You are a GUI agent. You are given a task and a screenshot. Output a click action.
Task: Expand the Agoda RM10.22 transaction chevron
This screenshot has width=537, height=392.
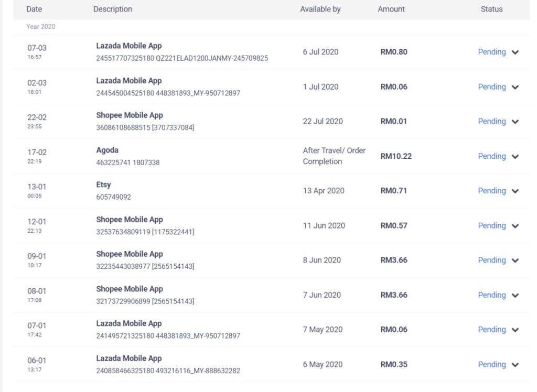pyautogui.click(x=515, y=157)
